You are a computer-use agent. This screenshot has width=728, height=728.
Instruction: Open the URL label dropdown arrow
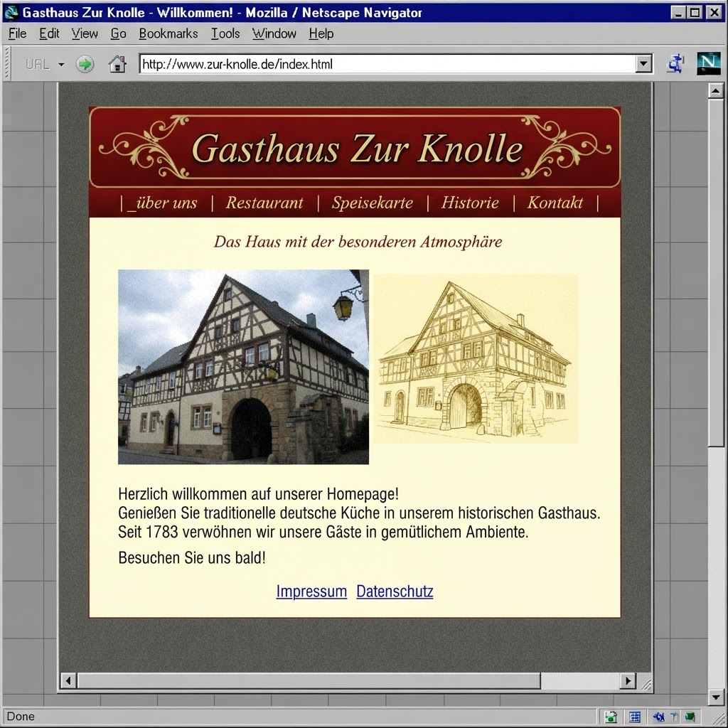(61, 65)
